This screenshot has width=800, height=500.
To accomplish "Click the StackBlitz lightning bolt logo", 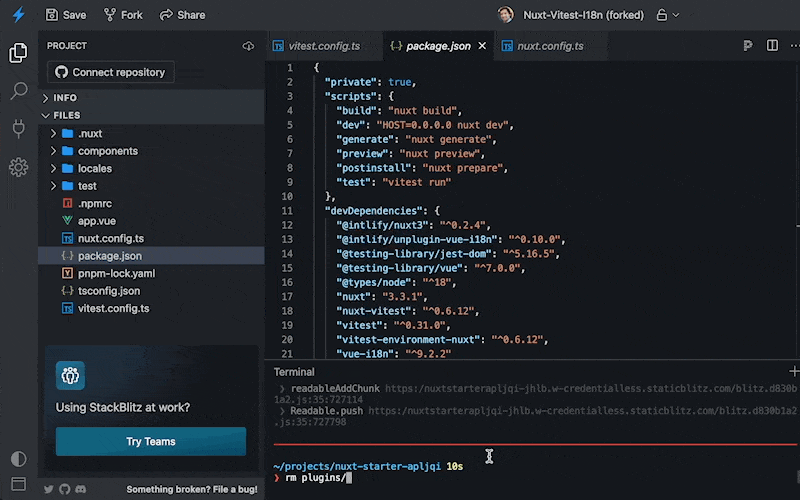I will click(x=18, y=15).
